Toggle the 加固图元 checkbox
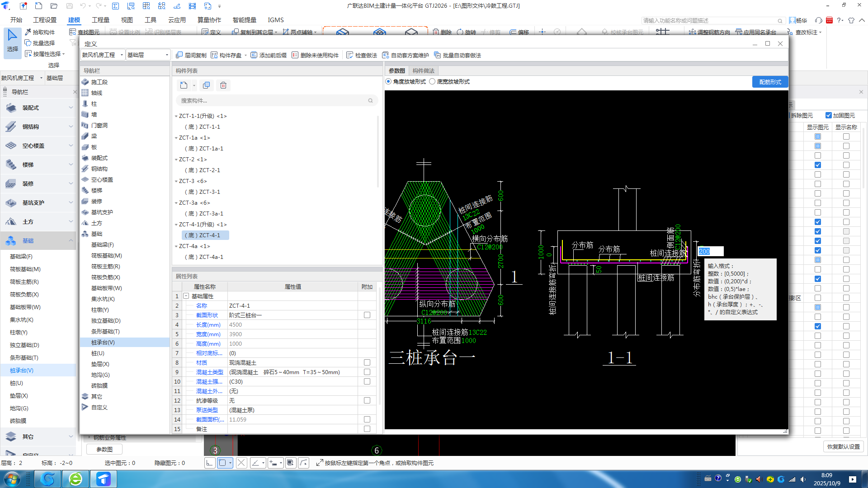This screenshot has width=868, height=488. (829, 116)
